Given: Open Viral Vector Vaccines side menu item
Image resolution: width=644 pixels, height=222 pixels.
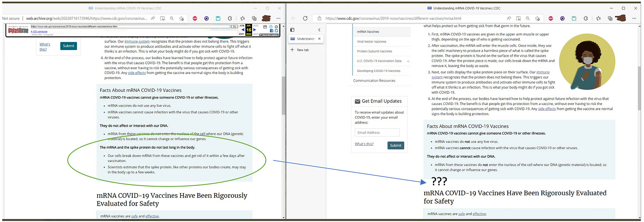Looking at the screenshot, I should [x=371, y=41].
